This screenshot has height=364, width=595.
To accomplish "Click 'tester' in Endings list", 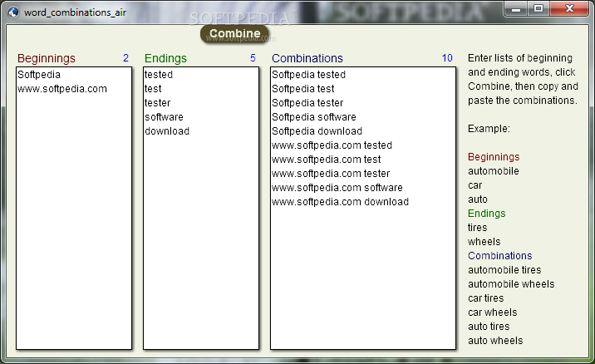I will (158, 103).
